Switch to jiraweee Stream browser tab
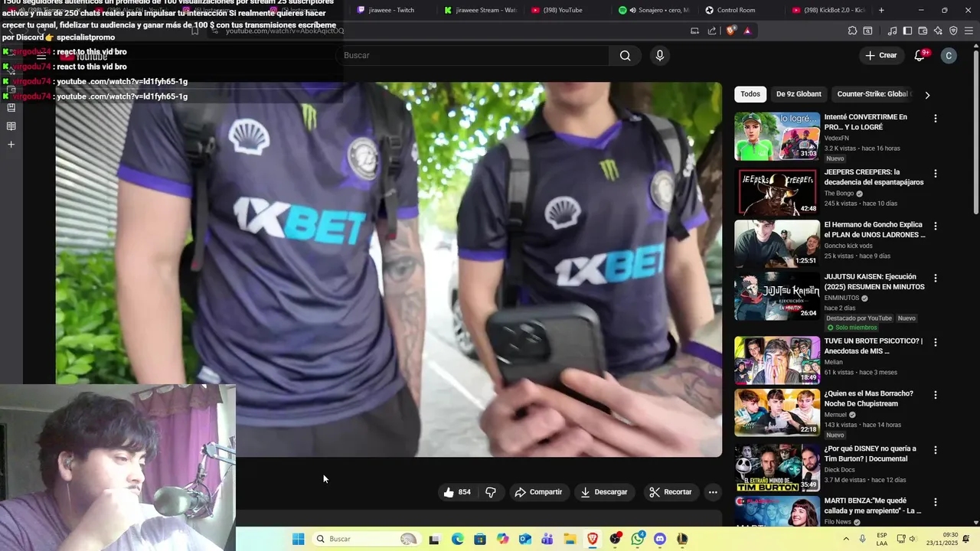 pos(481,10)
